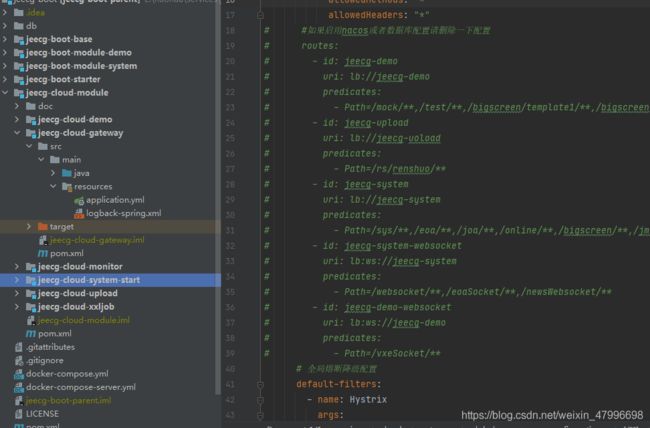Click .gitattributes file icon
This screenshot has width=650, height=428.
[19, 347]
